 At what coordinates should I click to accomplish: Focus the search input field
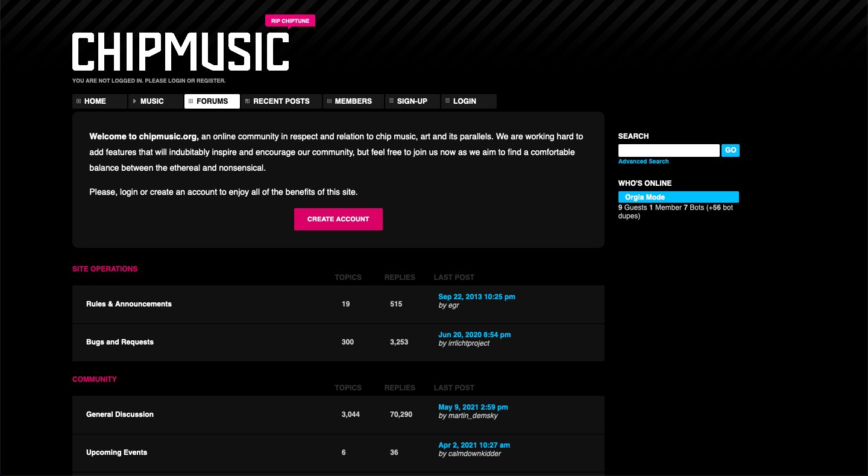coord(669,150)
